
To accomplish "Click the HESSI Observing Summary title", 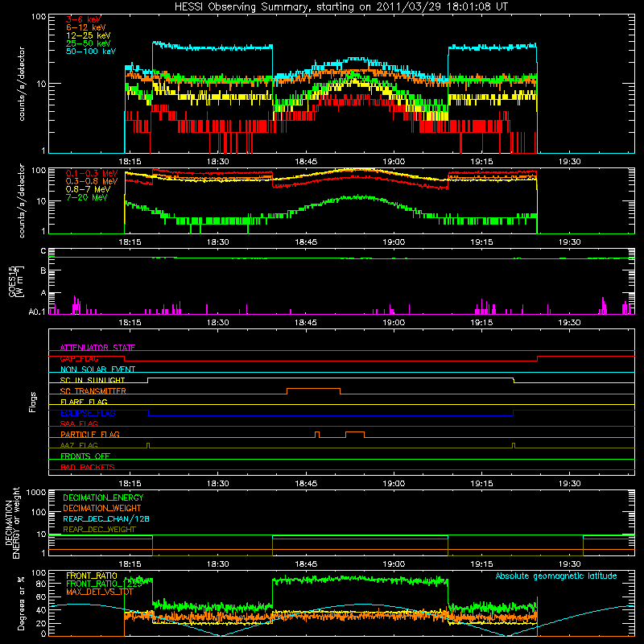I will pyautogui.click(x=341, y=6).
